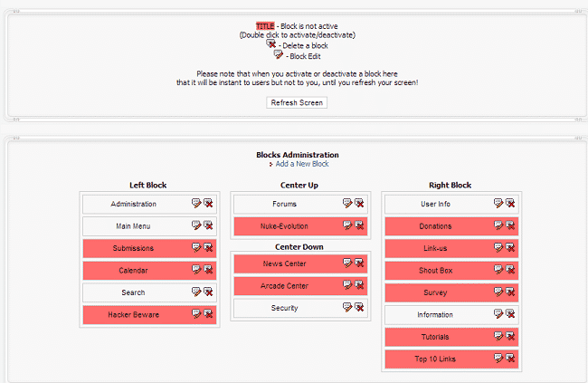Delete the Top 10 Links block
This screenshot has height=383, width=588.
(510, 359)
